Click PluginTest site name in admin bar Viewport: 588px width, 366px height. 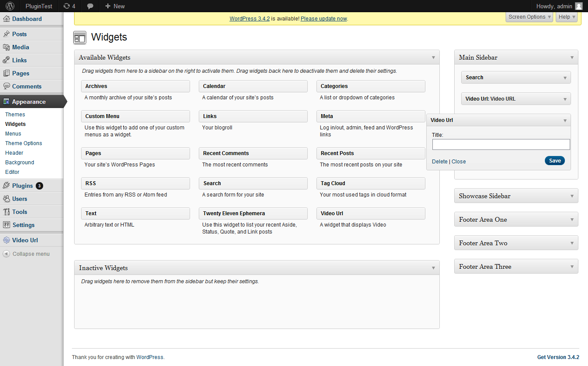(39, 6)
